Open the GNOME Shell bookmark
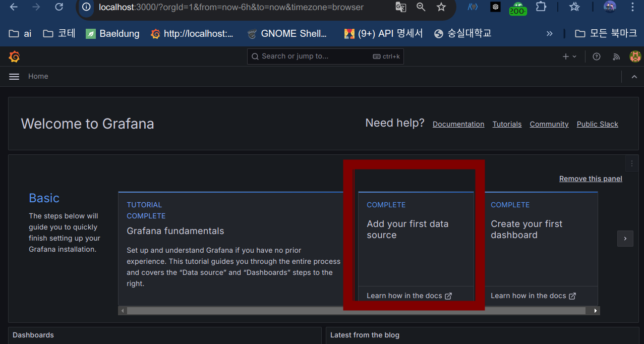The height and width of the screenshot is (344, 644). (x=287, y=33)
